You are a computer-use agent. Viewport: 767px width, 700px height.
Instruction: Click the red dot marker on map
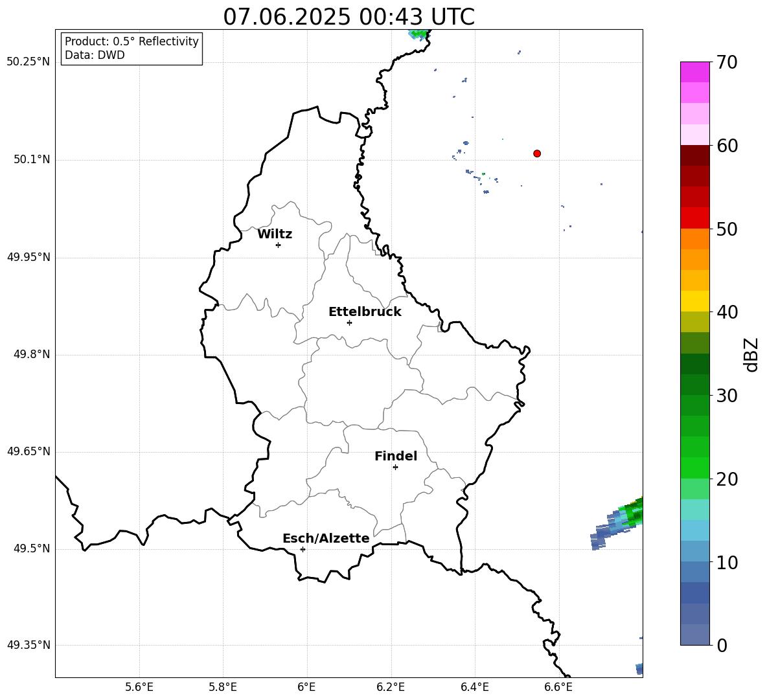536,153
